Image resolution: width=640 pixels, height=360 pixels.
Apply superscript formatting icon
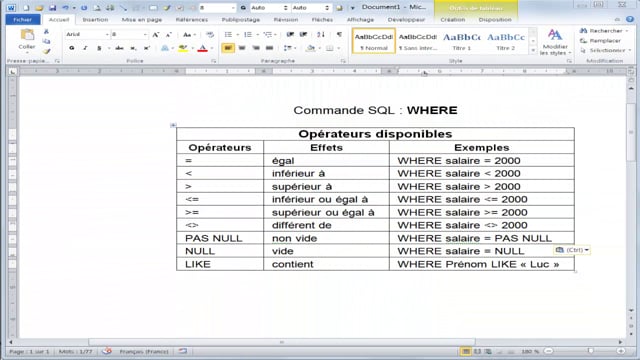147,48
